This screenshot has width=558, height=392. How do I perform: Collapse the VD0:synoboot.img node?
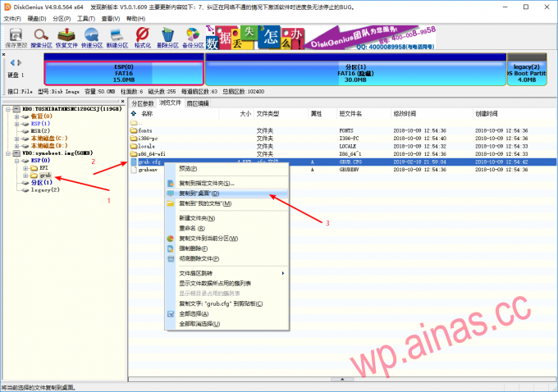click(8, 153)
